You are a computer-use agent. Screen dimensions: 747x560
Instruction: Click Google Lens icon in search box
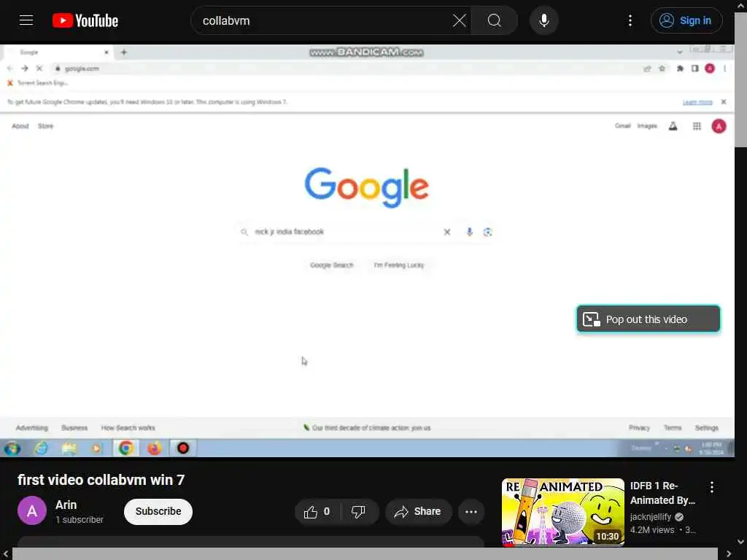click(487, 232)
